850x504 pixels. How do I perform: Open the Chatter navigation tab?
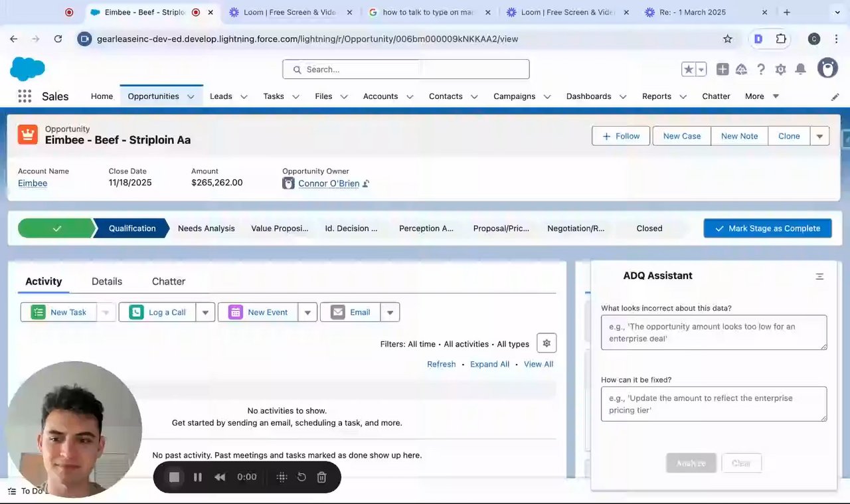pyautogui.click(x=716, y=96)
